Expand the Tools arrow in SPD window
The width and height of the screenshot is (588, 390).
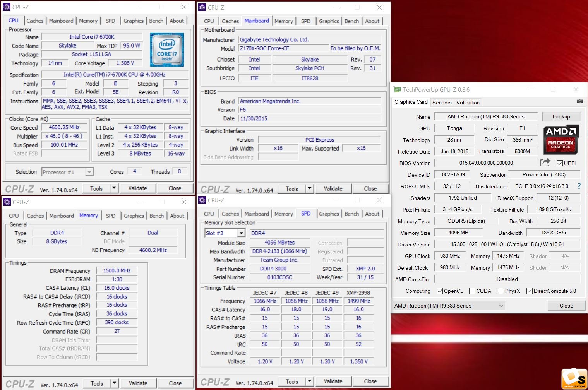click(309, 381)
